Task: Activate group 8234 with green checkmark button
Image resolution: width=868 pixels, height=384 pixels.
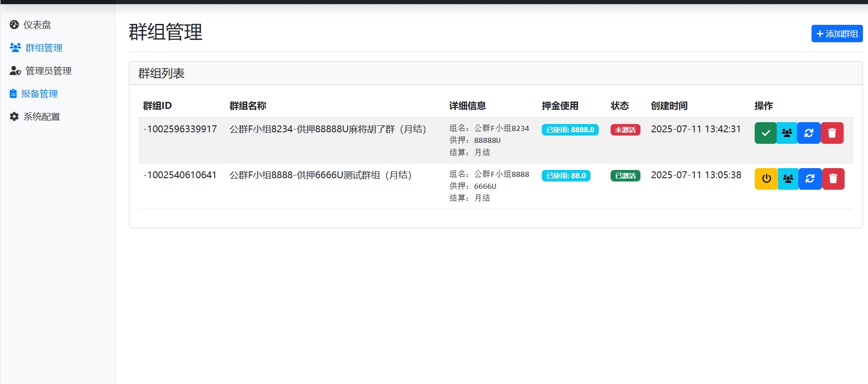Action: click(x=765, y=133)
